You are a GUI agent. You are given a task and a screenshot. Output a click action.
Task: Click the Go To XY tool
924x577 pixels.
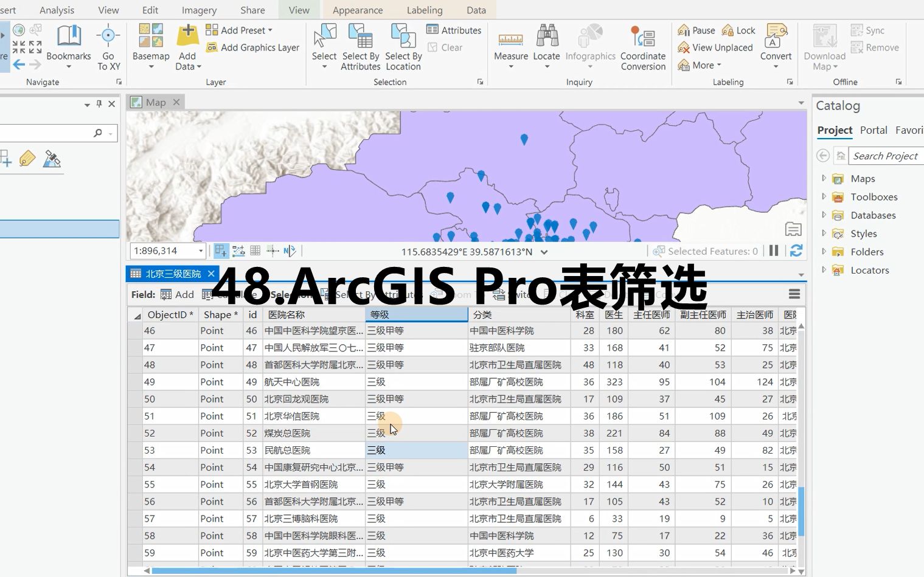click(x=108, y=46)
